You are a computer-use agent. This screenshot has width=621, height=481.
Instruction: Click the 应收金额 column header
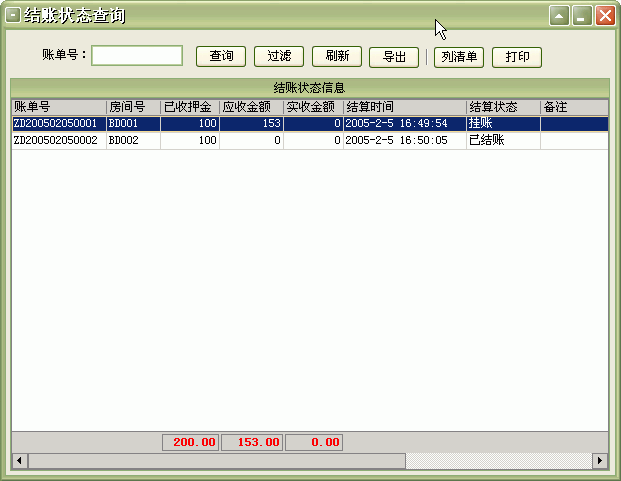tap(251, 107)
